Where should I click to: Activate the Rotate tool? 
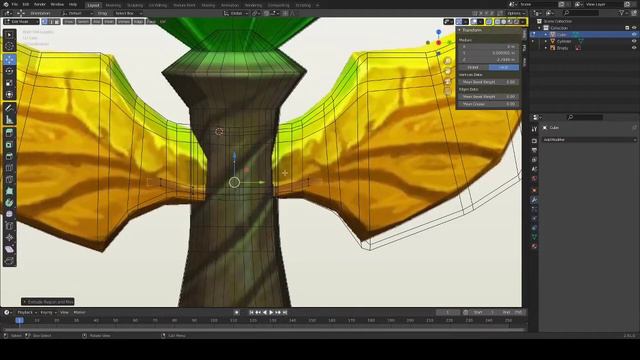point(9,71)
